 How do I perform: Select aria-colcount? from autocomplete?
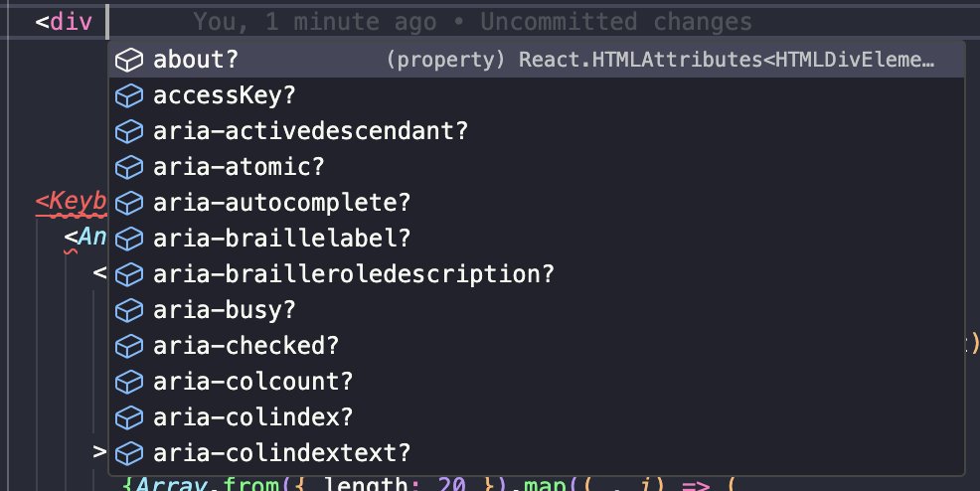coord(537,381)
